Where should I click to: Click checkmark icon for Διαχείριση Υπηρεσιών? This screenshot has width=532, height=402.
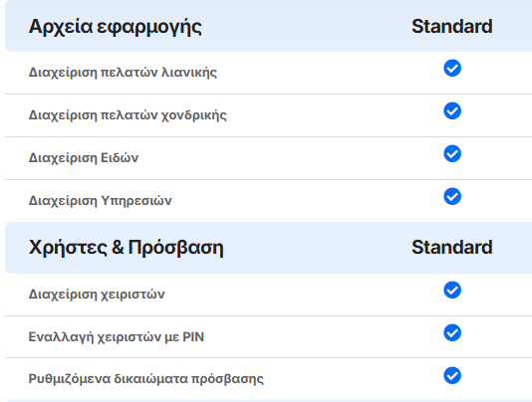tap(452, 196)
